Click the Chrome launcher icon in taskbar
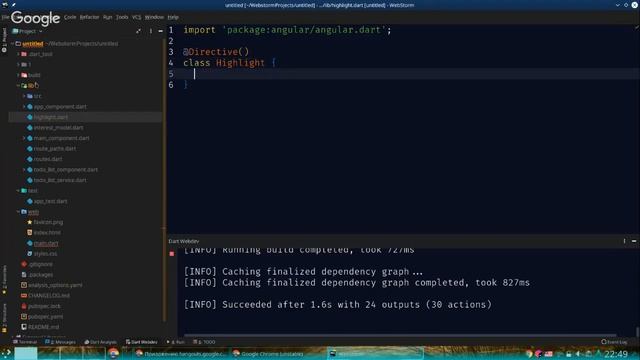640x360 pixels. coord(113,353)
